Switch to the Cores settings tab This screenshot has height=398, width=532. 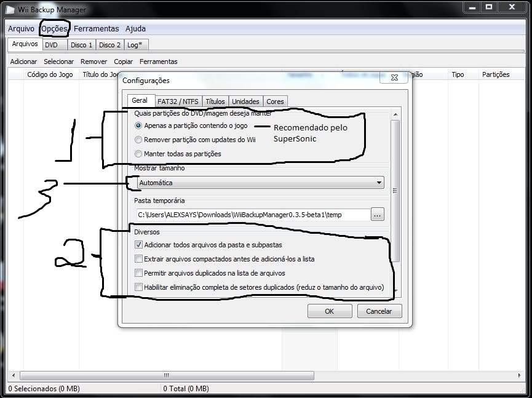[275, 101]
